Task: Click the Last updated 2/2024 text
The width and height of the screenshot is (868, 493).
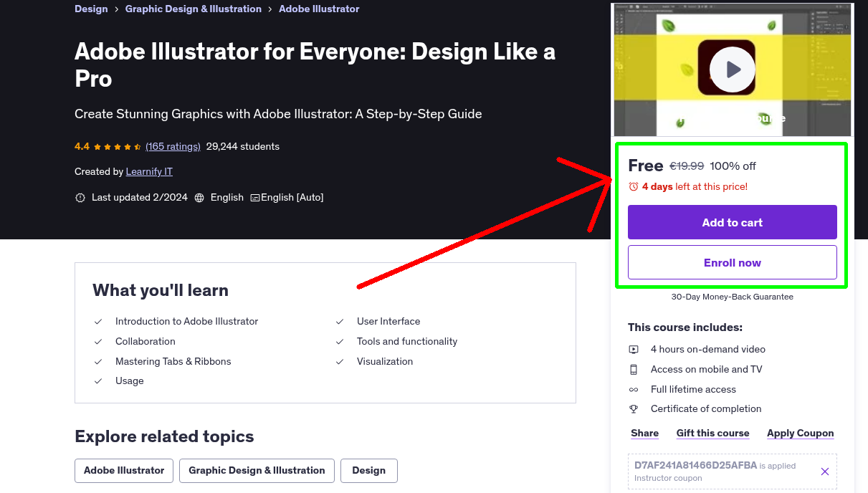Action: (x=140, y=198)
